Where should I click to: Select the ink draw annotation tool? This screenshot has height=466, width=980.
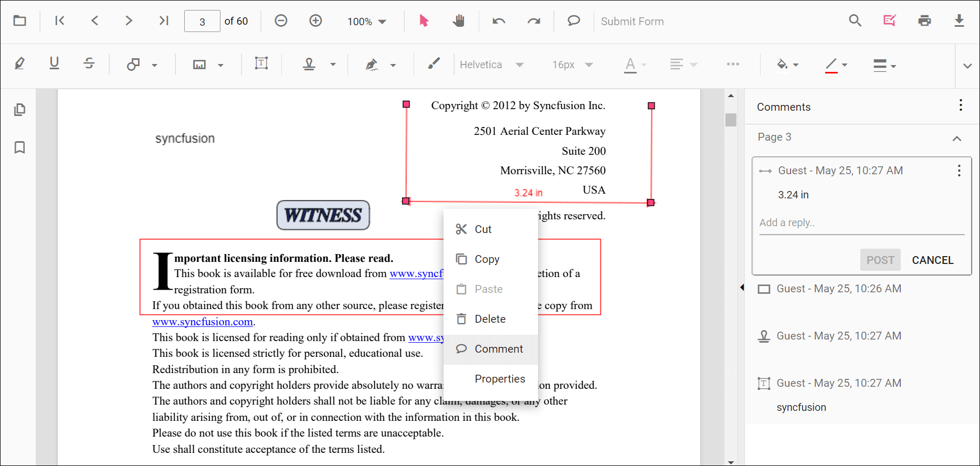pyautogui.click(x=434, y=64)
